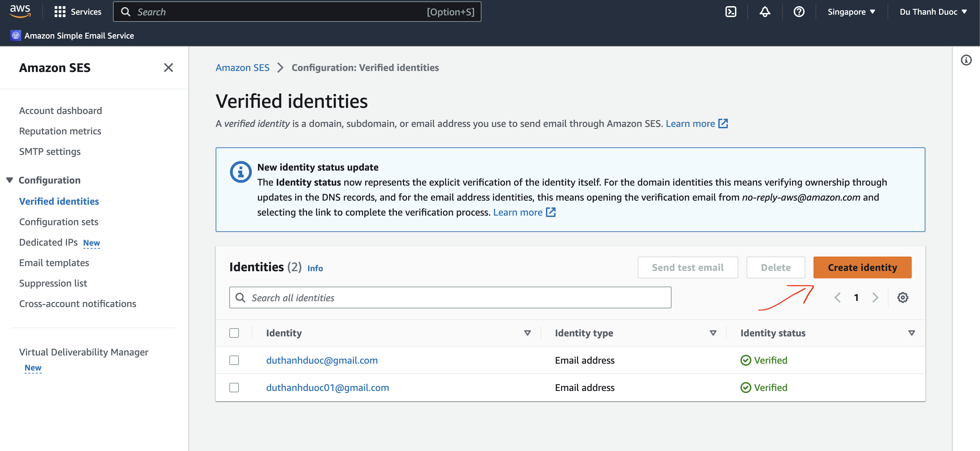Open the Services grid menu
Screen dimensions: 980x451
(77, 12)
